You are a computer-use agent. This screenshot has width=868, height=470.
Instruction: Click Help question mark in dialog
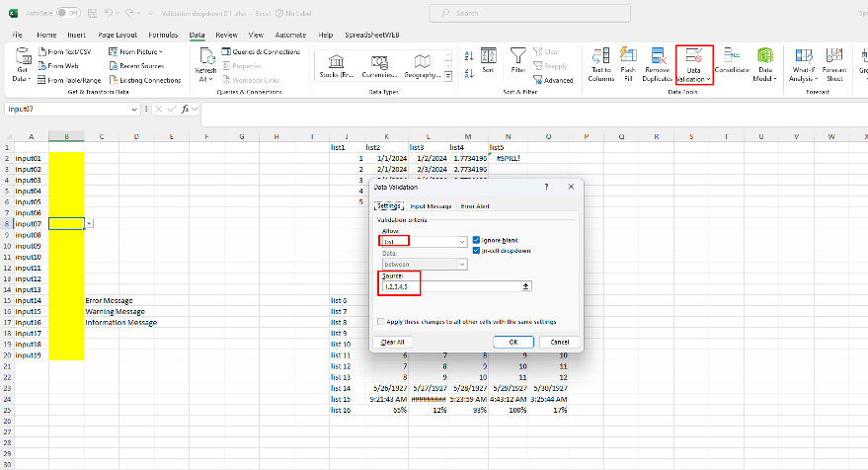point(546,187)
